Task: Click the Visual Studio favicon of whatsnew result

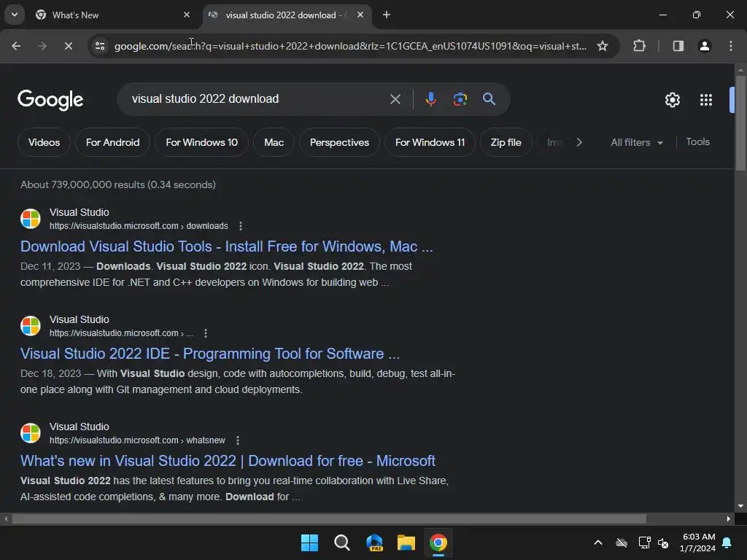Action: [x=31, y=433]
